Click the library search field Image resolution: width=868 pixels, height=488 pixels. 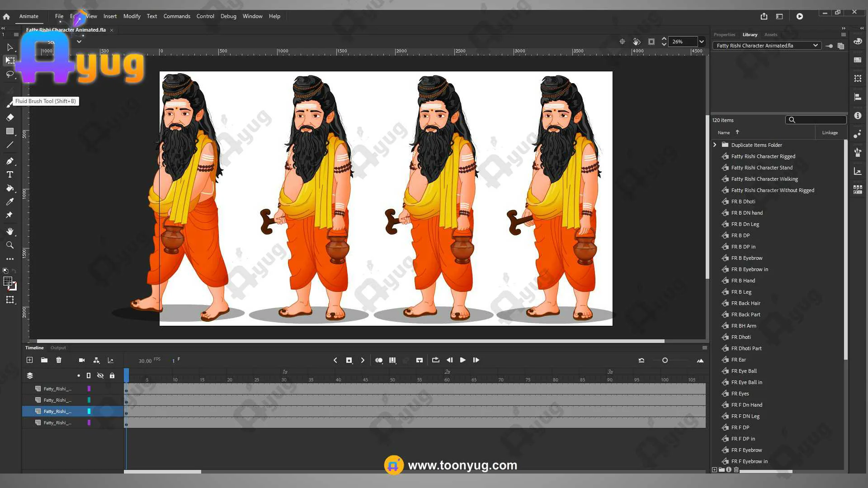819,120
